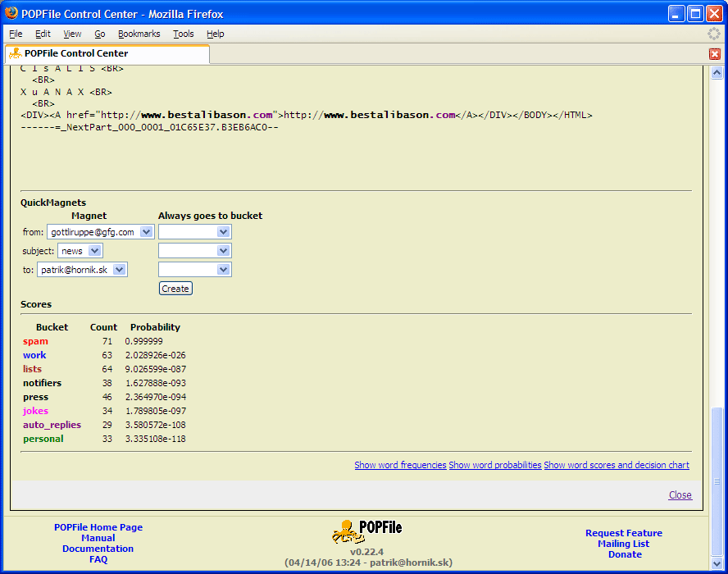Click Show word frequencies link
Screen dimensions: 728x574
click(x=400, y=465)
